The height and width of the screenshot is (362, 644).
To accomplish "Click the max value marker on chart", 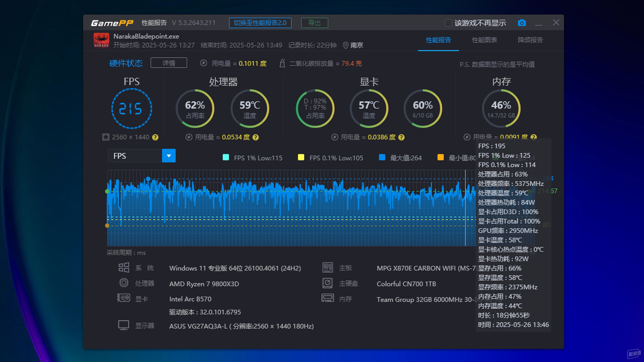I will [x=148, y=179].
